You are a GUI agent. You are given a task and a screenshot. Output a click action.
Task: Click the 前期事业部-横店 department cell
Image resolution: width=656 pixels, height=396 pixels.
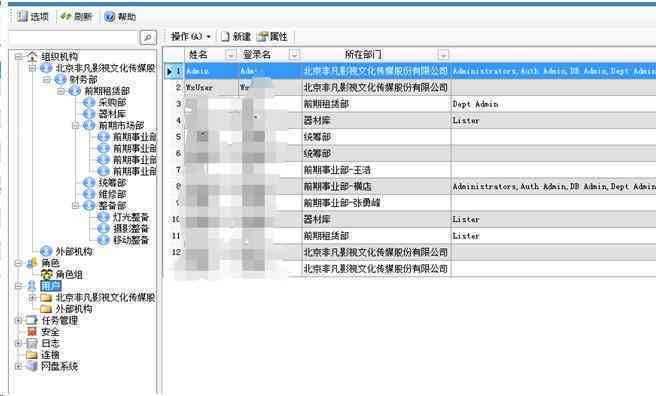coord(377,187)
